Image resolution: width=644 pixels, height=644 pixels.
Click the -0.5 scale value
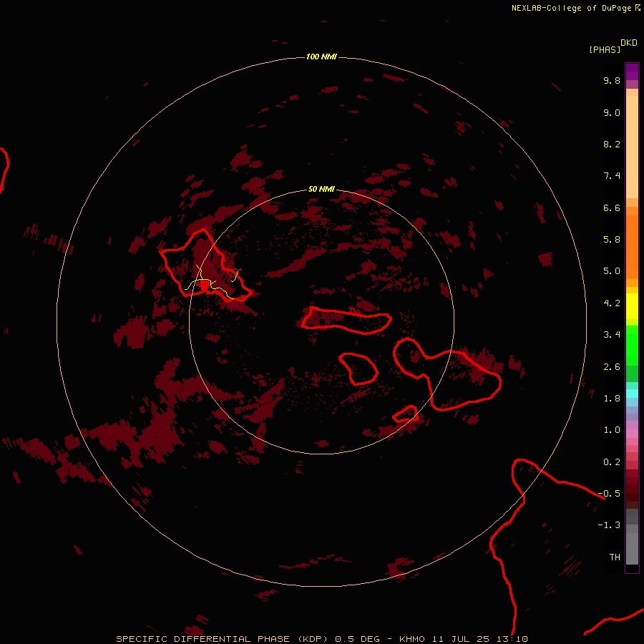tap(609, 494)
